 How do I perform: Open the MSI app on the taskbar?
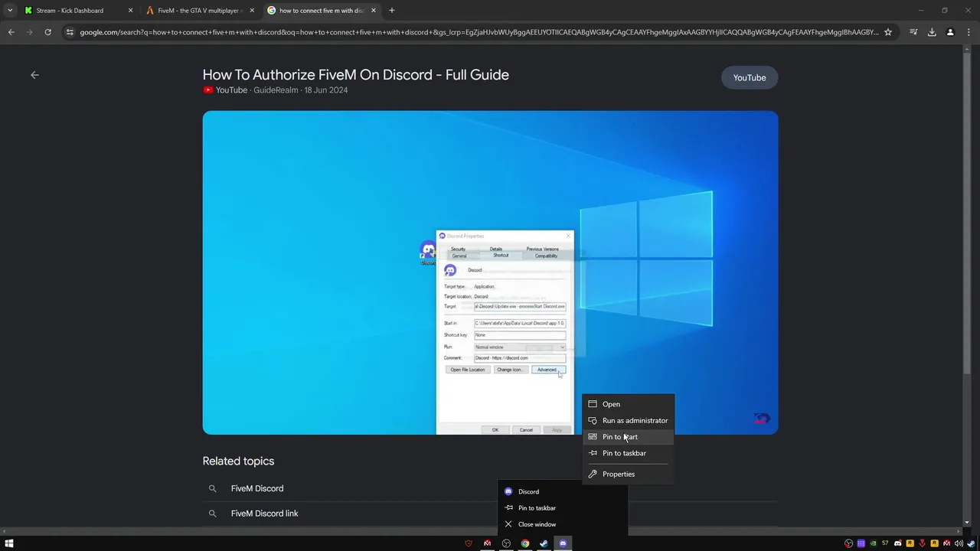click(487, 543)
